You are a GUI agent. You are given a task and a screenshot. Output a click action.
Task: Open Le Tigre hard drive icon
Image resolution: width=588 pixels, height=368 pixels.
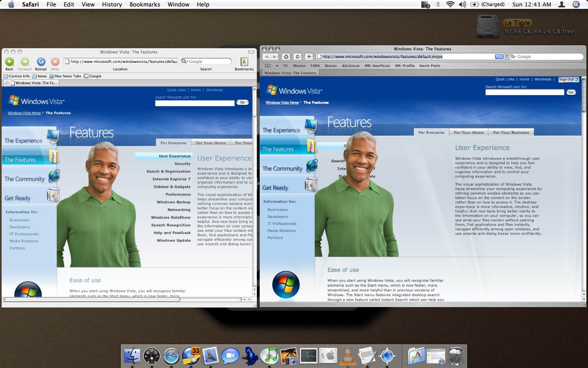tap(488, 27)
